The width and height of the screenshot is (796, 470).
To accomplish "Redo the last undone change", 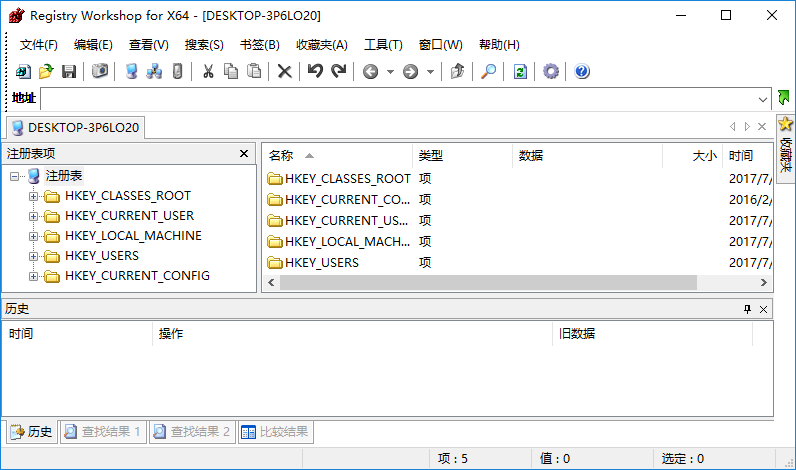I will 339,71.
